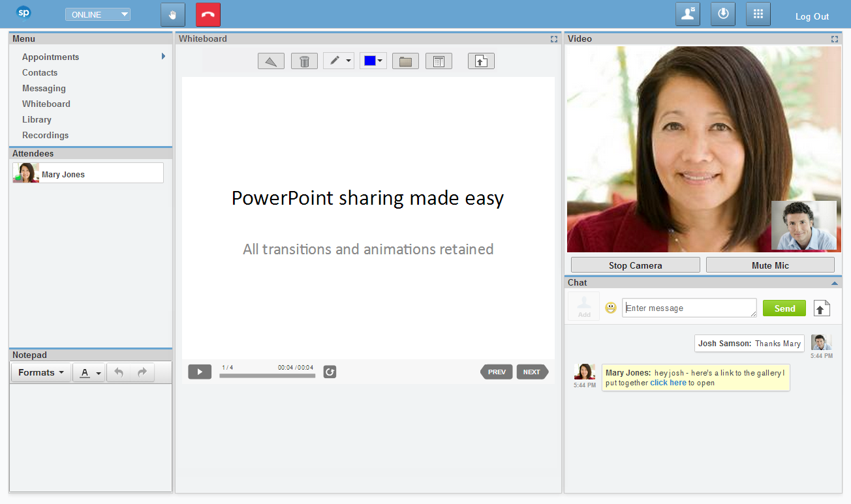Click the whiteboard upload file icon
Image resolution: width=851 pixels, height=504 pixels.
pos(481,61)
